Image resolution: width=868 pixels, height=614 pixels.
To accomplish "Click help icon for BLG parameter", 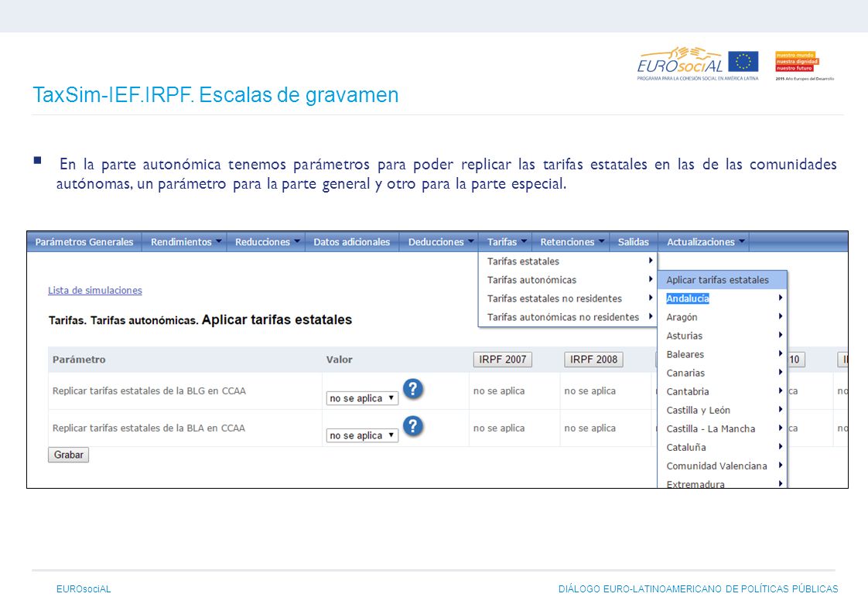I will 413,390.
